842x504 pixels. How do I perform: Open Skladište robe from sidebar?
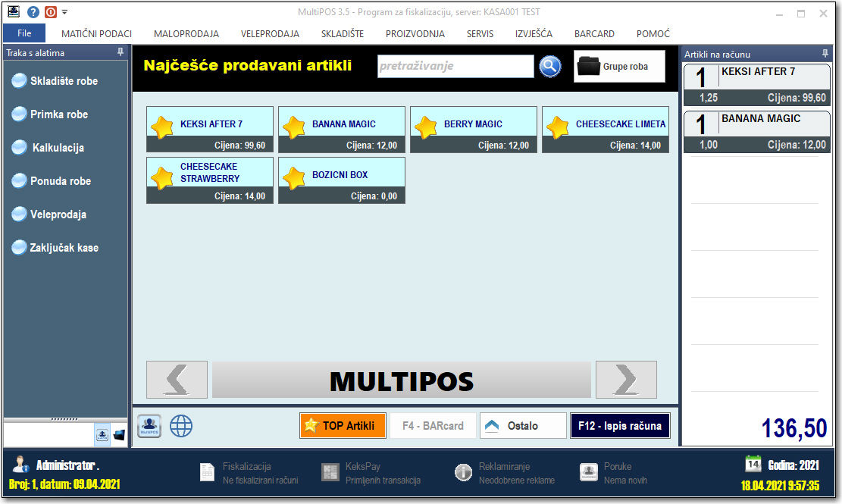click(55, 81)
